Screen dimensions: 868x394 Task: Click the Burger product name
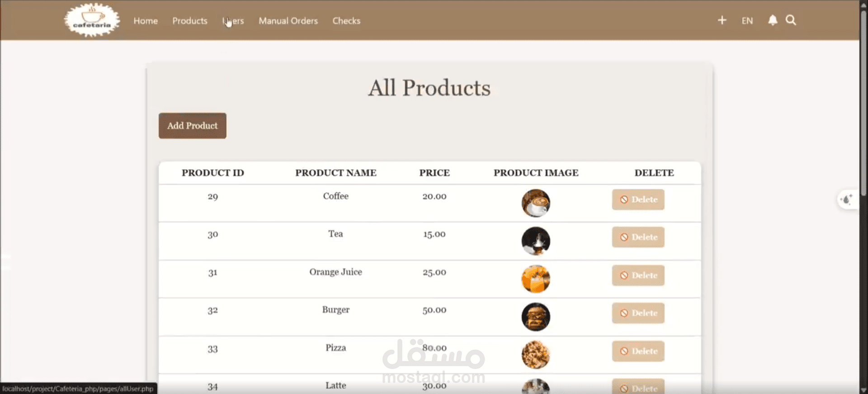click(x=336, y=310)
